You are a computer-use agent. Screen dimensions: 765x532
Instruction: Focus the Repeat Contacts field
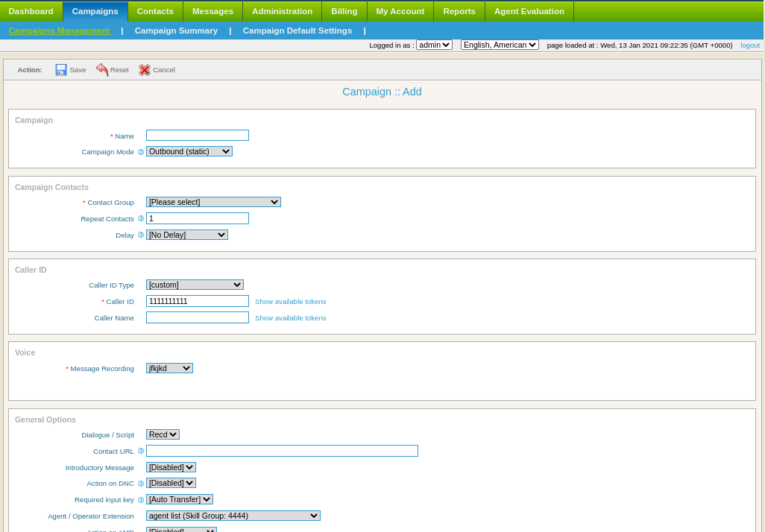click(198, 218)
